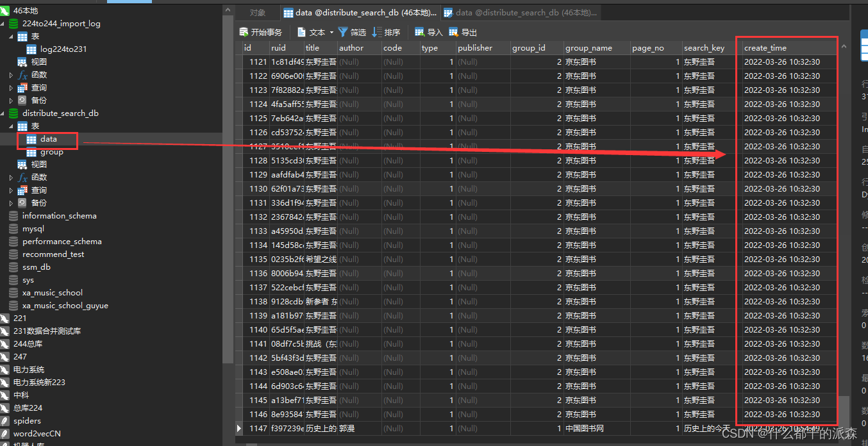Click the search_key column header
This screenshot has height=446, width=868.
click(712, 47)
